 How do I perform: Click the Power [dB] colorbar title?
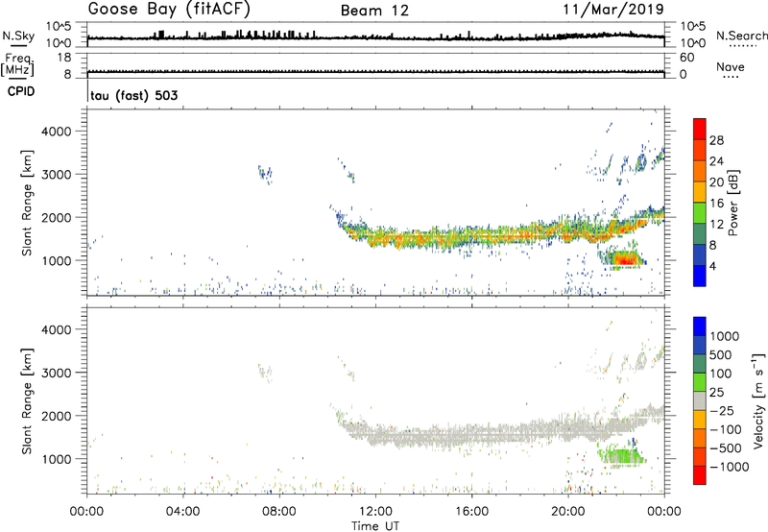click(x=732, y=203)
